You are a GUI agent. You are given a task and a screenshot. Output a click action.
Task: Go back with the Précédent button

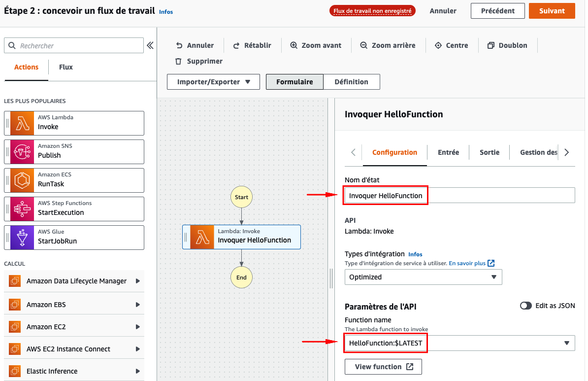(x=497, y=11)
